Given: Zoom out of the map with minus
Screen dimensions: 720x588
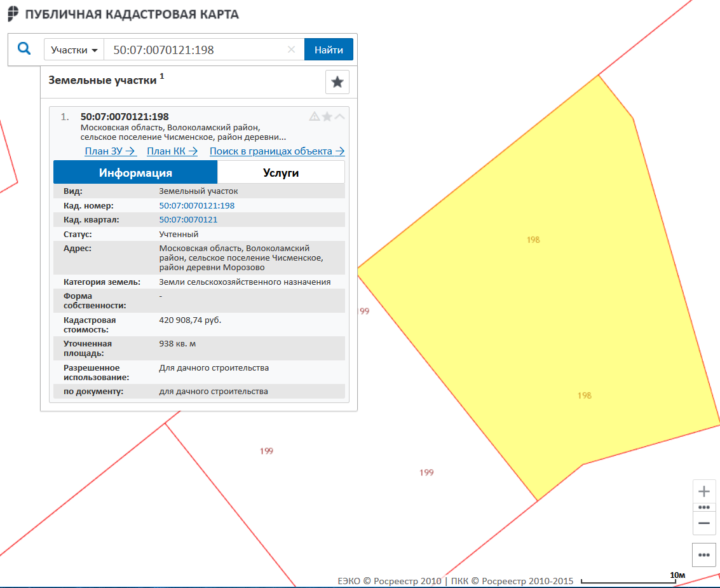Looking at the screenshot, I should pos(704,523).
